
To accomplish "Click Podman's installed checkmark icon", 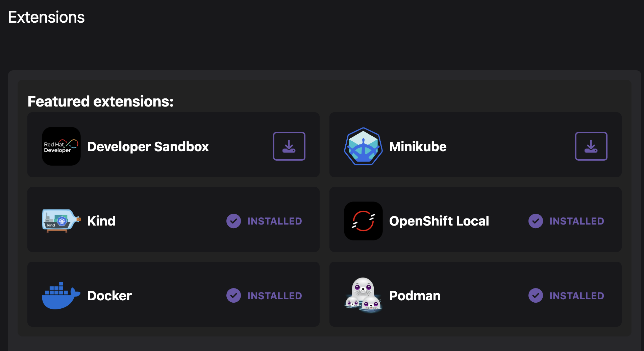I will 536,296.
